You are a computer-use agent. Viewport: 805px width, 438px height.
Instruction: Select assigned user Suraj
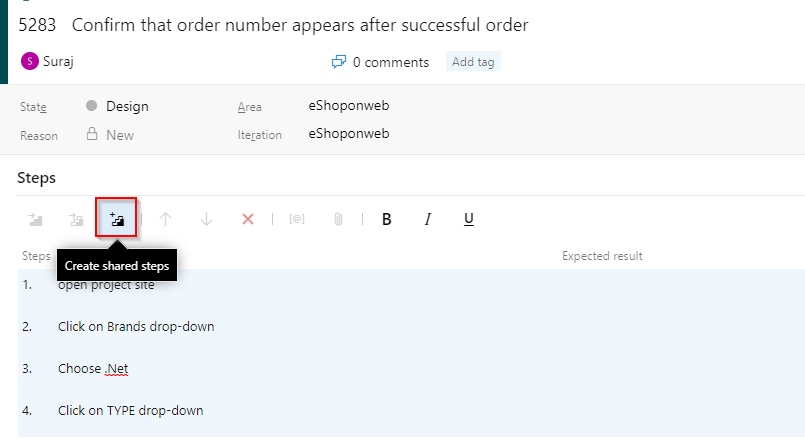pyautogui.click(x=48, y=61)
